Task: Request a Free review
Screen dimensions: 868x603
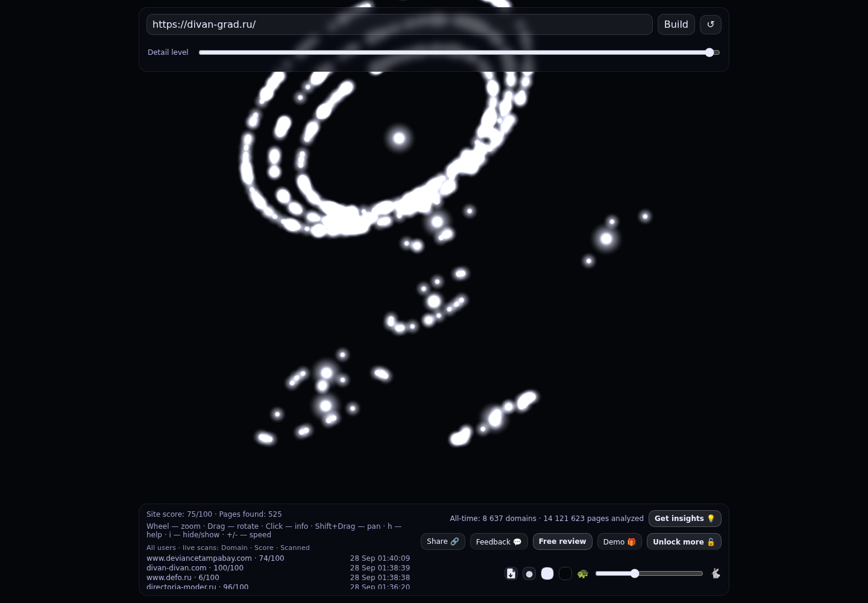Action: 562,541
